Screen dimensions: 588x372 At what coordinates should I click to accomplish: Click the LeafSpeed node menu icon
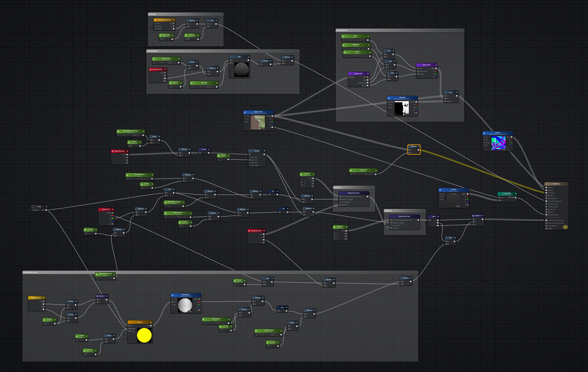[x=204, y=319]
